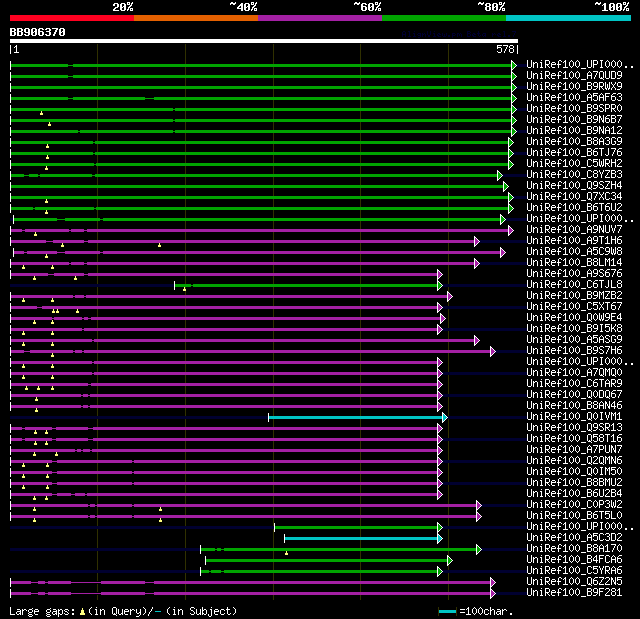Click the white BB906370 query sequence bar
640x619 pixels.
tap(264, 41)
